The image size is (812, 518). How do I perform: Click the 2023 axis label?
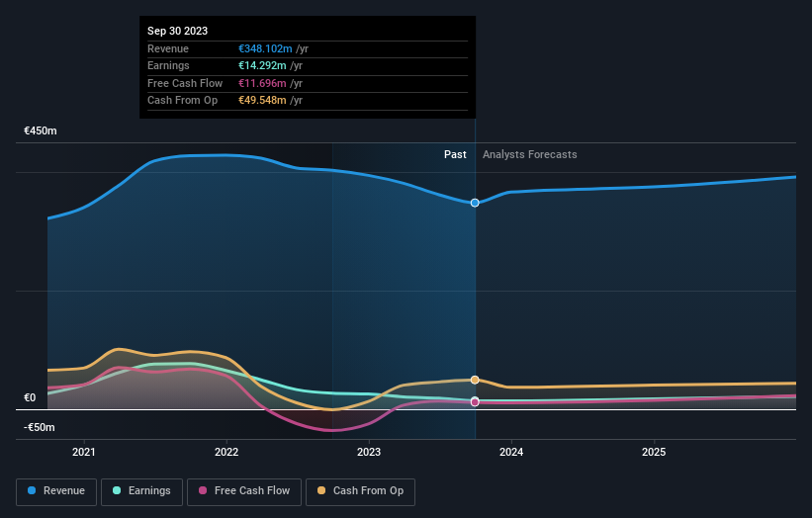[369, 452]
